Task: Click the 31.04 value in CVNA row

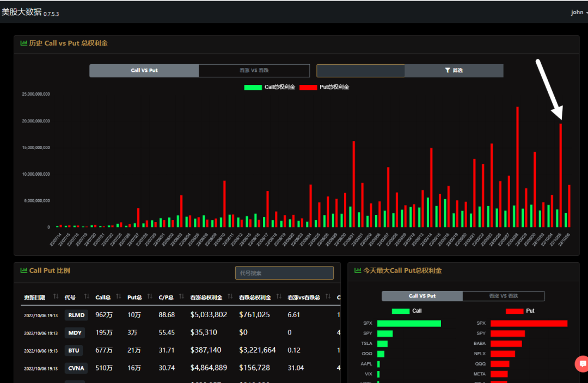Action: pyautogui.click(x=296, y=368)
